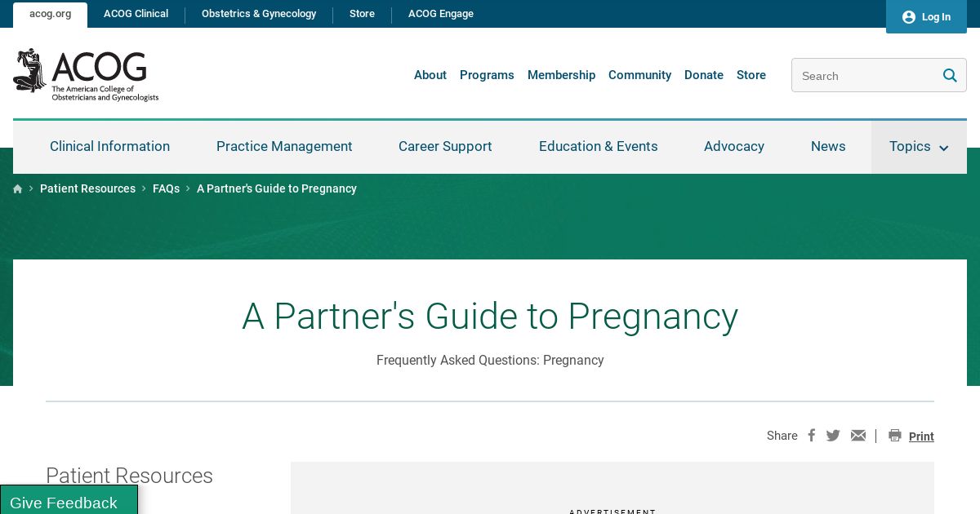This screenshot has height=514, width=980.
Task: Click the header Store link beside Donate
Action: click(x=751, y=75)
